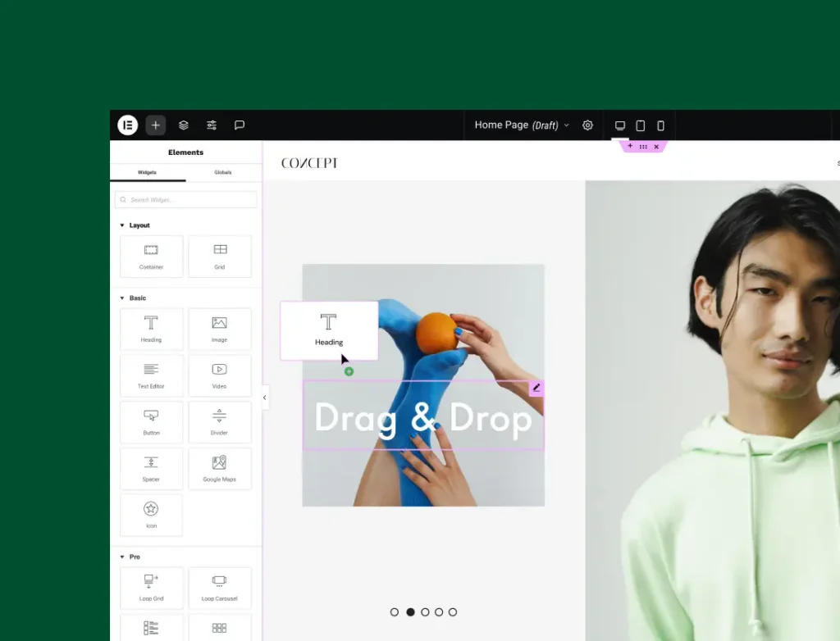Image resolution: width=840 pixels, height=641 pixels.
Task: Switch to desktop view mode
Action: pos(620,125)
